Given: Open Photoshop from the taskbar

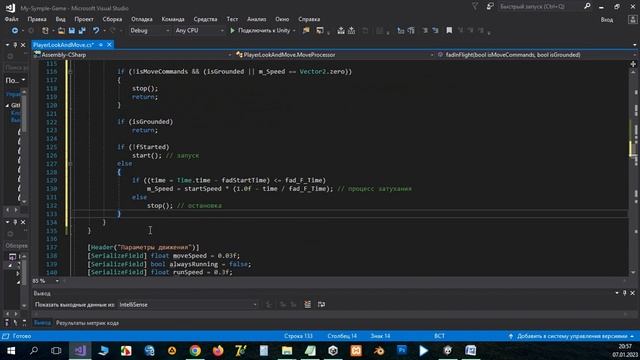Looking at the screenshot, I should [x=402, y=351].
